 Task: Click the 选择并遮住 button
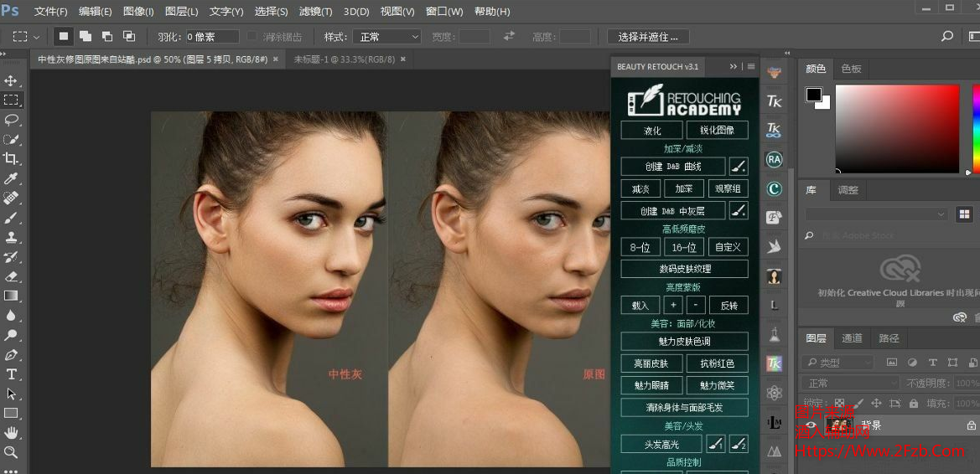coord(648,37)
